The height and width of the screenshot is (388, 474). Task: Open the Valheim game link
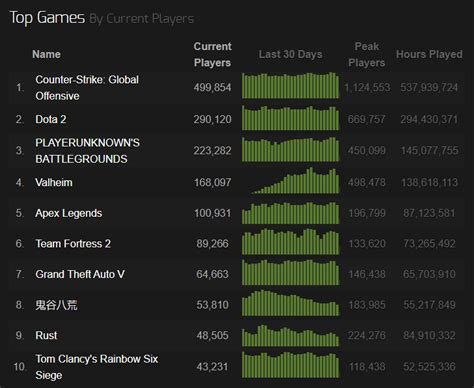(x=54, y=182)
